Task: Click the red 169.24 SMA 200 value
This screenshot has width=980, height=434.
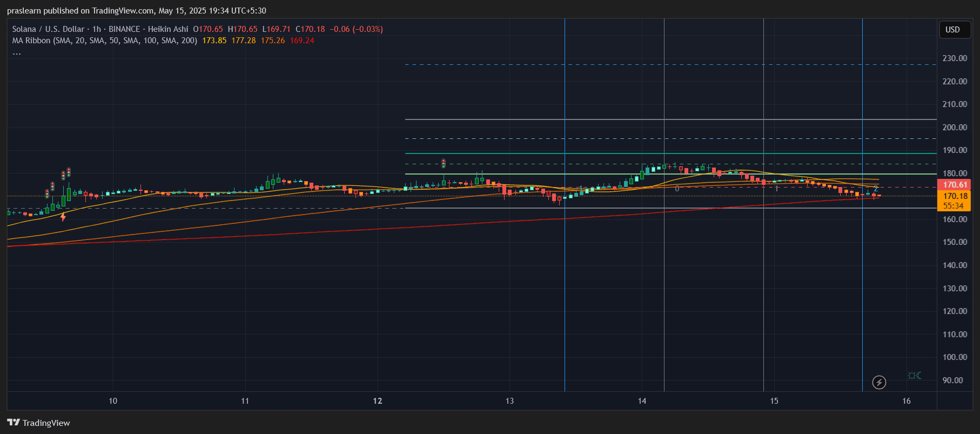Action: pos(301,41)
